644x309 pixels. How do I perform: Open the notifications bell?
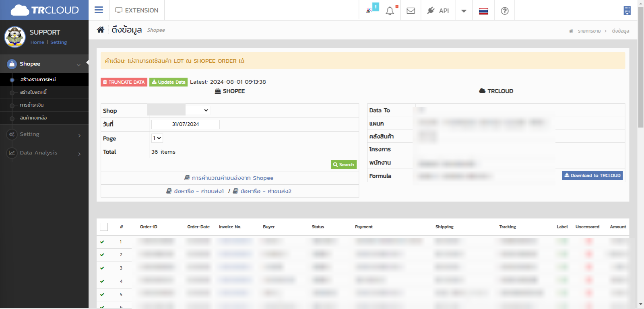tap(390, 10)
